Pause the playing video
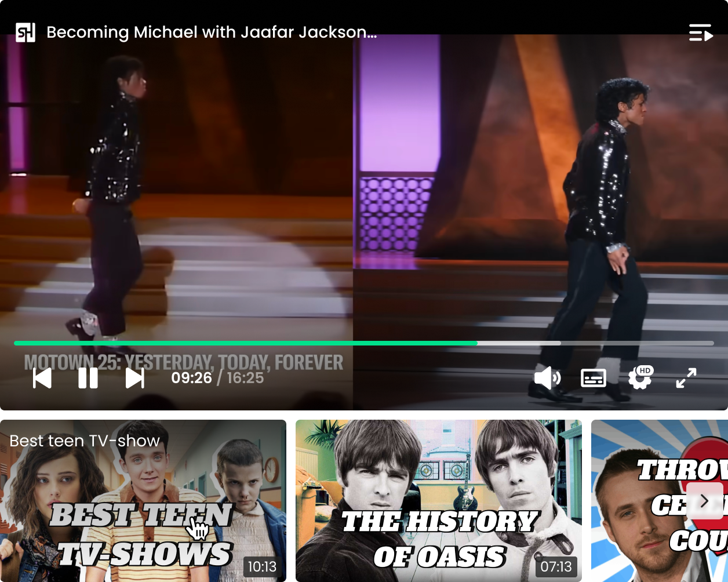Screen dimensions: 728x582 click(x=88, y=378)
